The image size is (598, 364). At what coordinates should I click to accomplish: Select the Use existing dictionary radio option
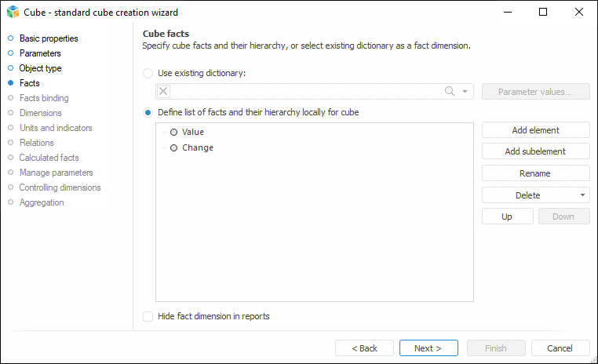point(148,74)
